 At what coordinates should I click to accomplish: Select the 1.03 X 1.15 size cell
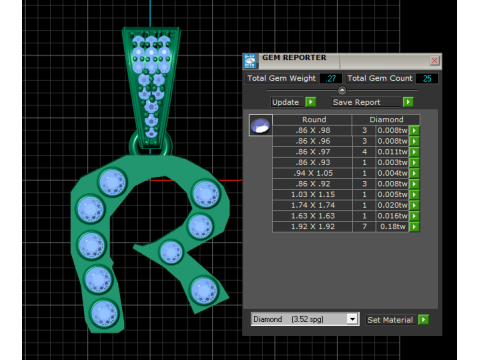click(x=312, y=195)
